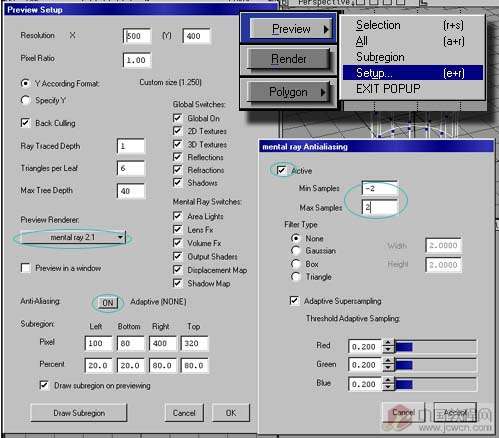This screenshot has width=499, height=438.
Task: Toggle the Back Culling checkbox
Action: [25, 123]
